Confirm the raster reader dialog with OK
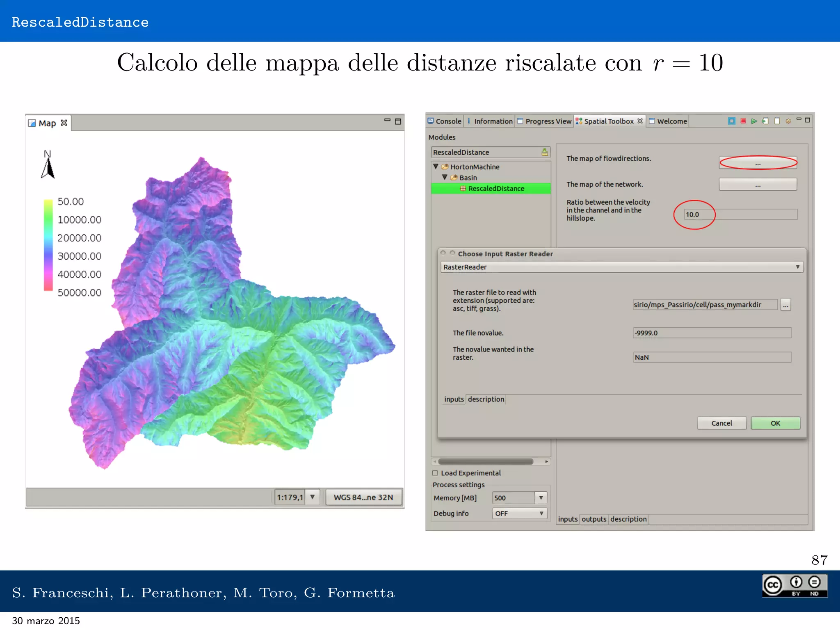This screenshot has width=840, height=630. point(776,423)
